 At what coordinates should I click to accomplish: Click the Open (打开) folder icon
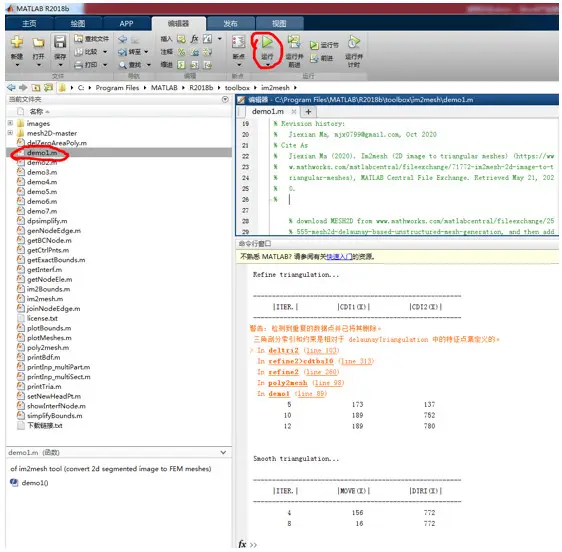click(x=38, y=43)
